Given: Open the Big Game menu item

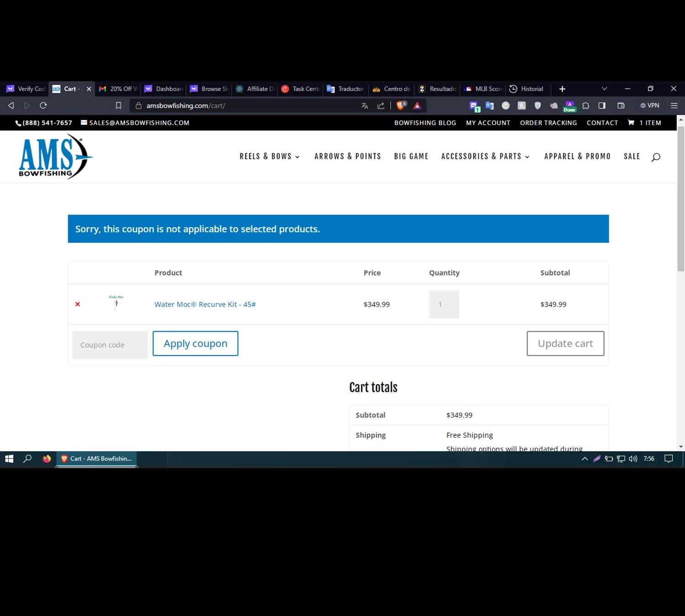Looking at the screenshot, I should point(411,156).
